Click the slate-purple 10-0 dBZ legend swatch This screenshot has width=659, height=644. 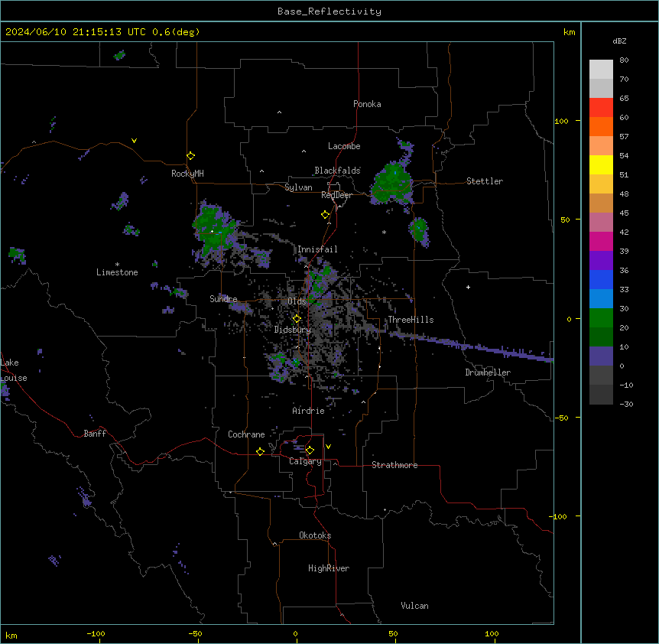point(601,356)
